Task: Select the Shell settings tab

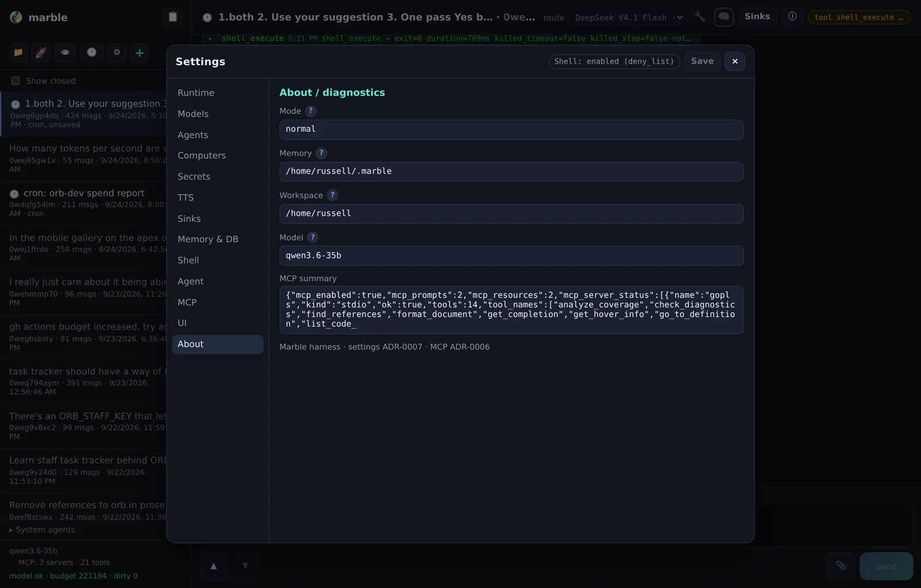Action: tap(218, 261)
